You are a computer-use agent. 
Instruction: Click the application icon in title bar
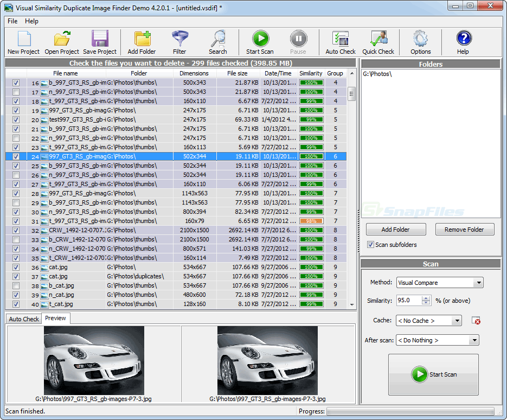click(x=9, y=8)
